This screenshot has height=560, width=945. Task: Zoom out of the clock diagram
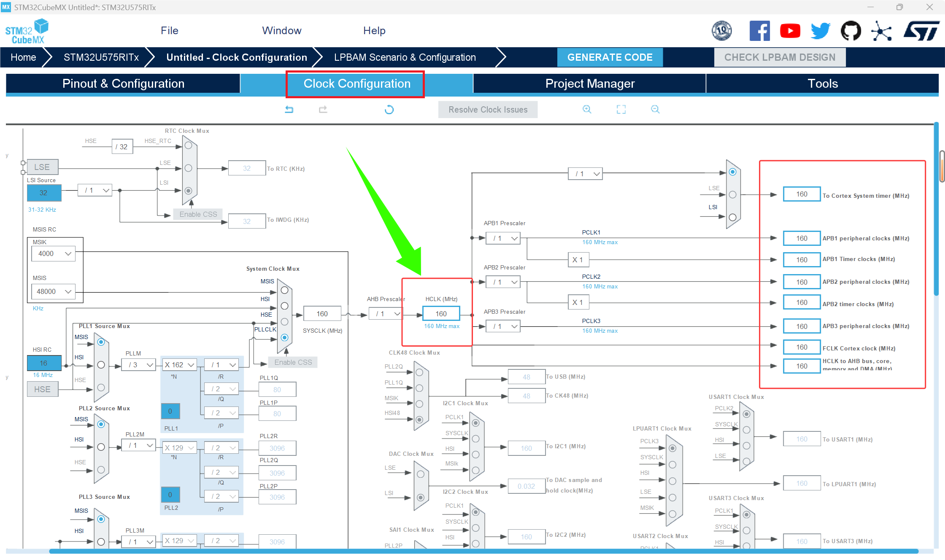(x=655, y=110)
